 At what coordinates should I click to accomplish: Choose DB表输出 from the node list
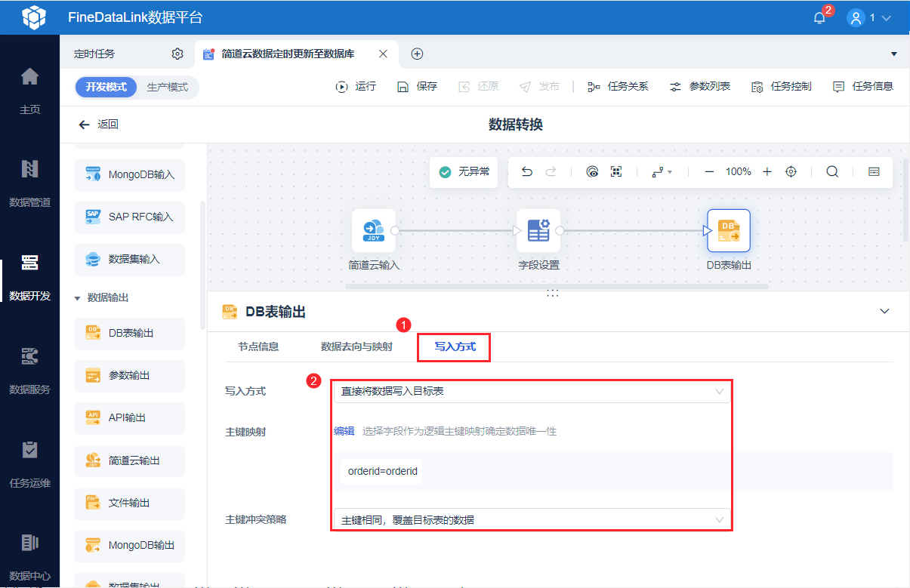click(129, 333)
